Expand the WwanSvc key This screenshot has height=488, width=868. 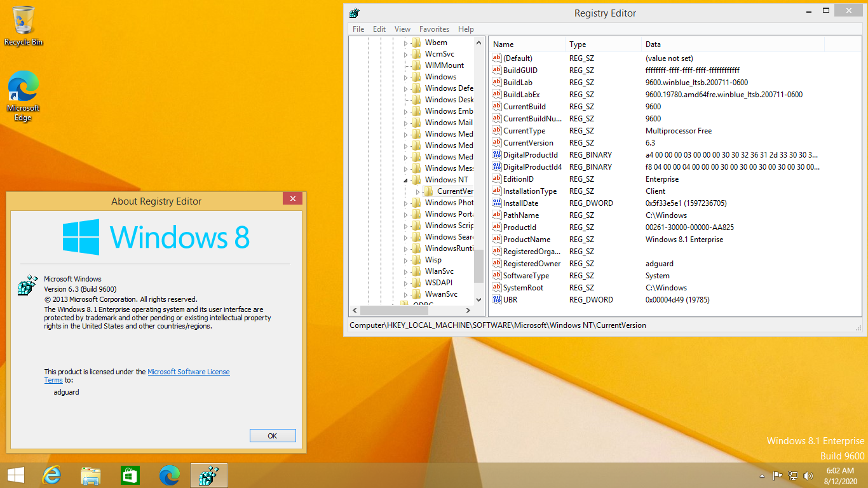click(405, 294)
